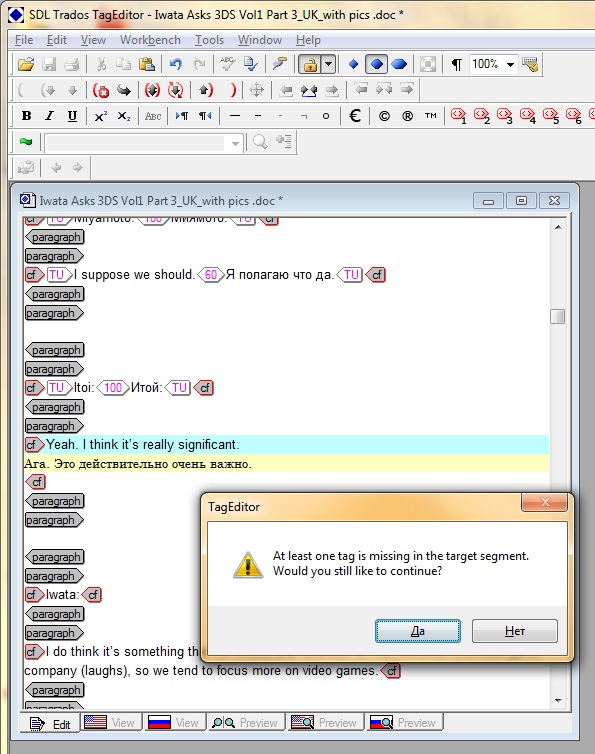Click the scroll up arrow
595x754 pixels.
click(558, 227)
